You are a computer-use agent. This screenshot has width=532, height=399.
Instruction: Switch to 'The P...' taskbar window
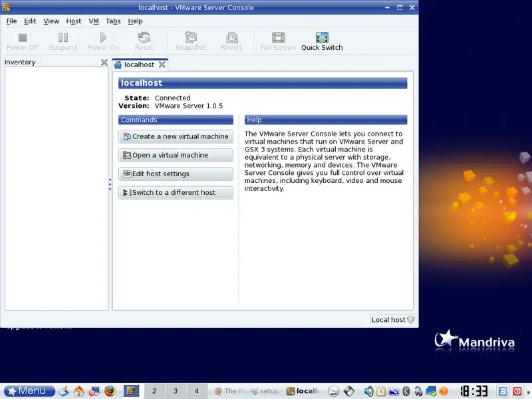tap(231, 391)
